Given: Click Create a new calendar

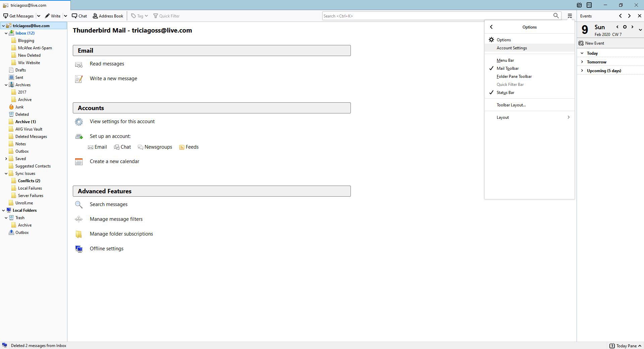Looking at the screenshot, I should click(114, 161).
